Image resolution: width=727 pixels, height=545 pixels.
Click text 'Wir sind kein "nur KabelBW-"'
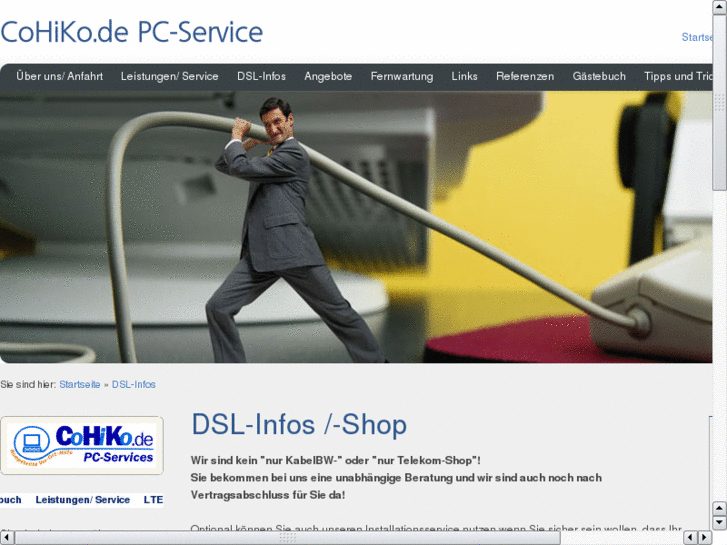pos(267,461)
